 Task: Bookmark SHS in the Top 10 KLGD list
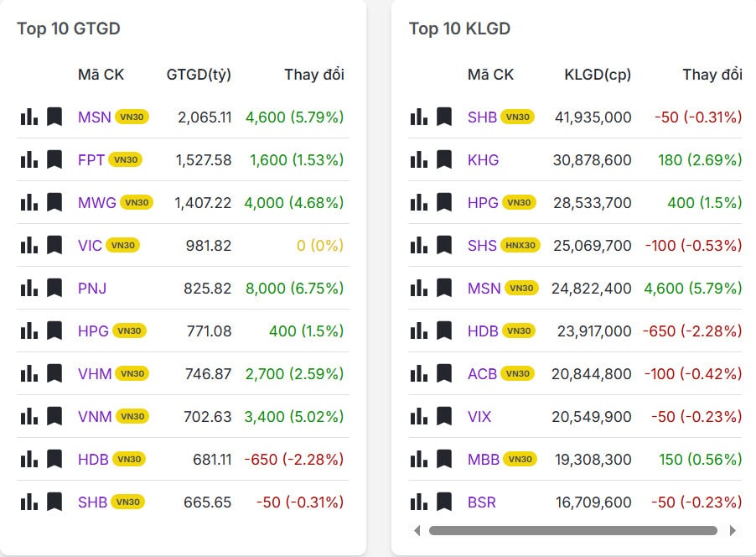click(444, 245)
